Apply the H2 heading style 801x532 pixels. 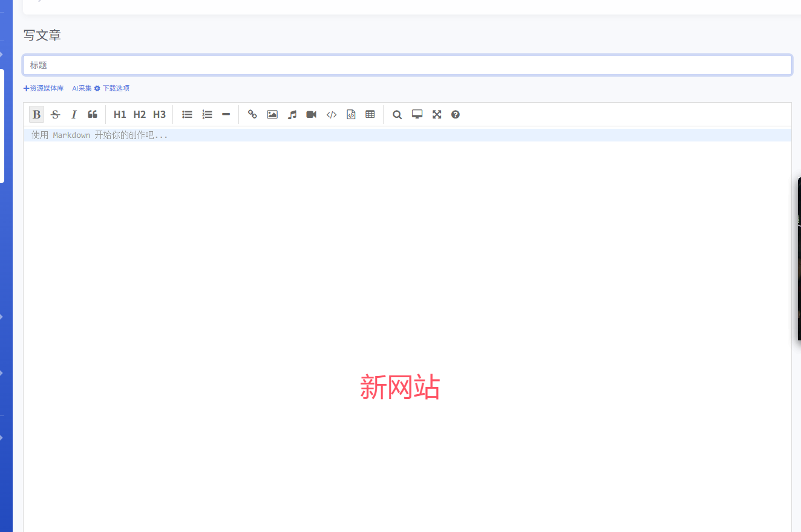click(x=139, y=114)
